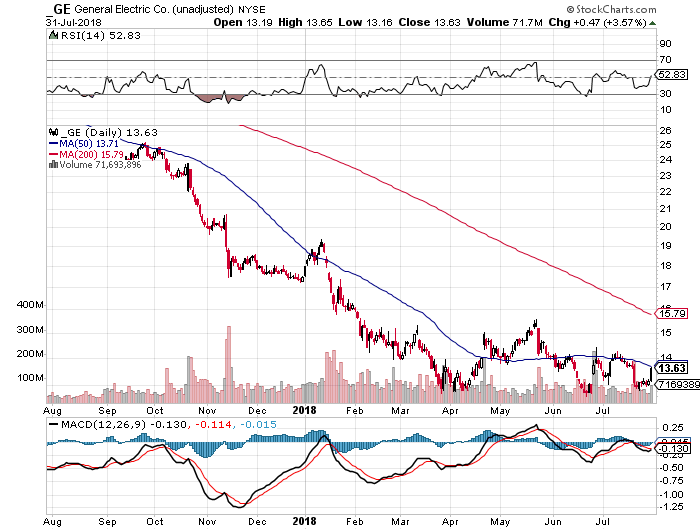Click the bold 13.63 price tag on axis

tap(673, 368)
